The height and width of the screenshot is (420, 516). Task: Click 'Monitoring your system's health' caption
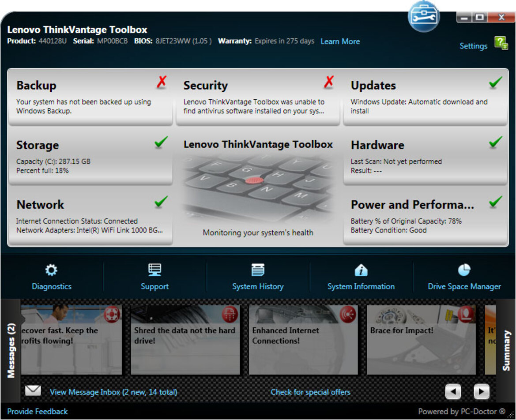click(x=258, y=232)
